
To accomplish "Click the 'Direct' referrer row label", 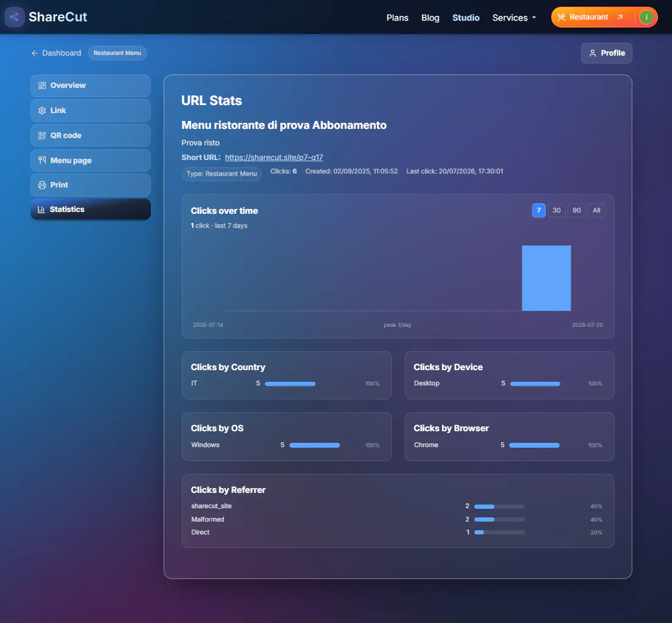I will [x=200, y=532].
